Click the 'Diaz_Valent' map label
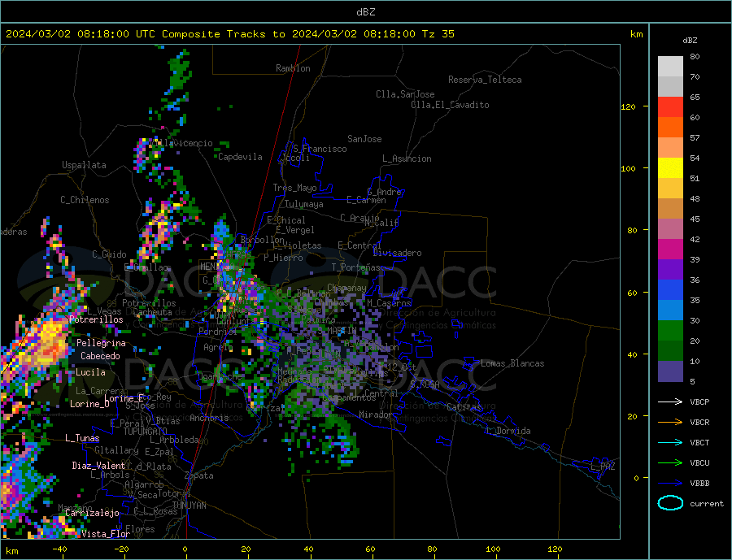 click(x=98, y=466)
